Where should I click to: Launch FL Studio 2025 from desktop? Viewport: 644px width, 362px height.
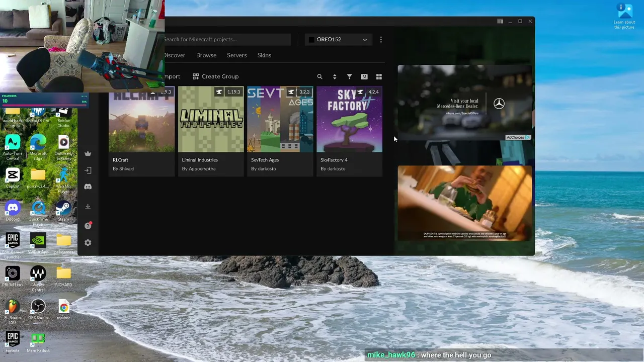[x=13, y=312]
